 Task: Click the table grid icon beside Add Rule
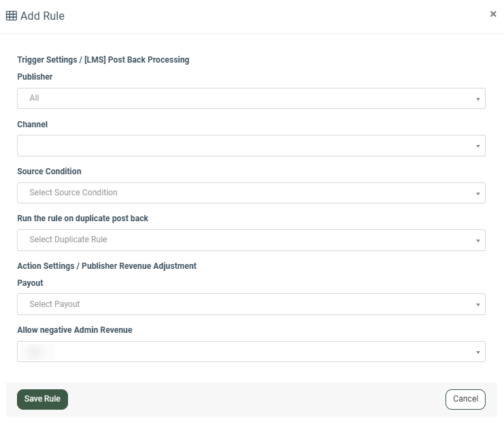pos(12,16)
